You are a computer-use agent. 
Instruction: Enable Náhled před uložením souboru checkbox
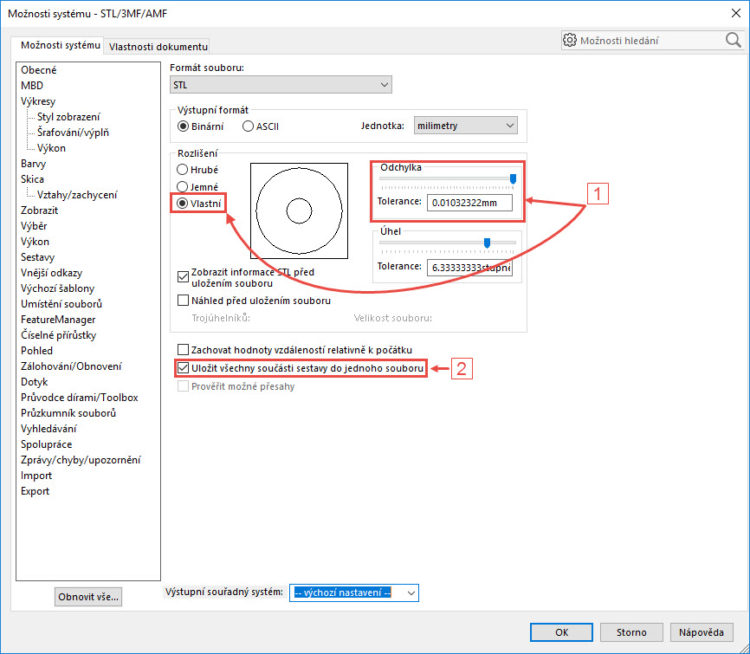(183, 300)
